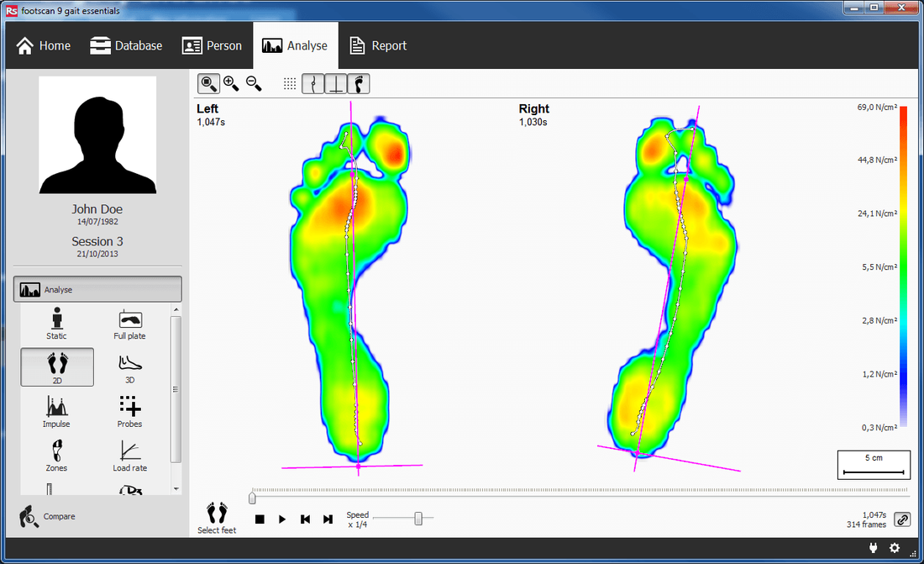This screenshot has height=564, width=924.
Task: Select the Static analysis view
Action: click(x=56, y=324)
